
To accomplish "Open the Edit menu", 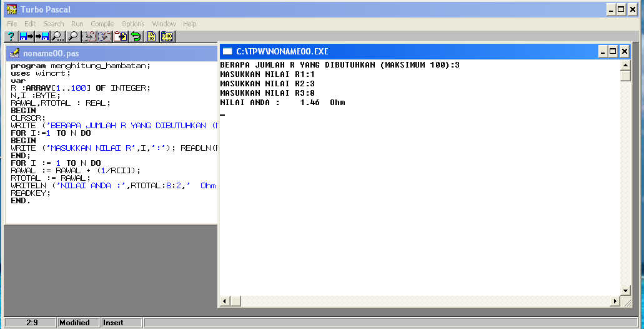I will 29,24.
